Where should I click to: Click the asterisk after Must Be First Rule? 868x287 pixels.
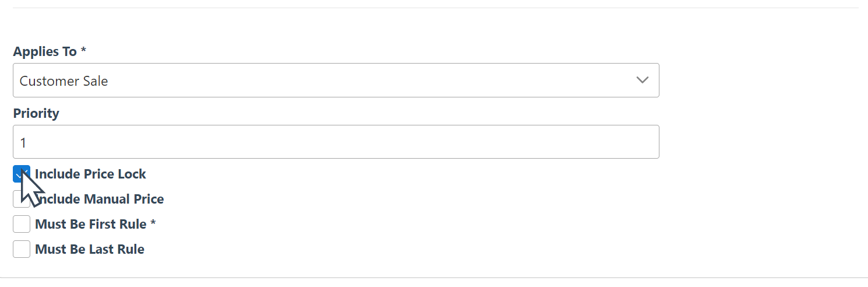pyautogui.click(x=153, y=224)
